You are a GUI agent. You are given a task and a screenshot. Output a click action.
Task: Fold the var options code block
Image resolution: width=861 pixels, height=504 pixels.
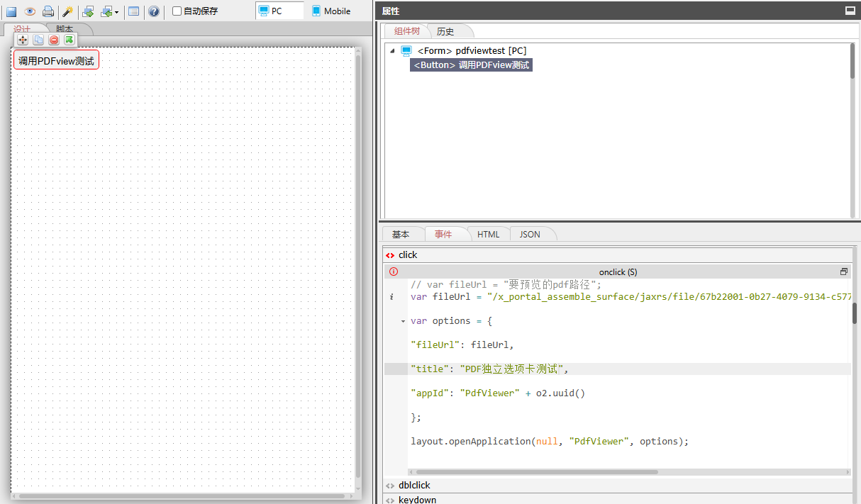tap(403, 321)
